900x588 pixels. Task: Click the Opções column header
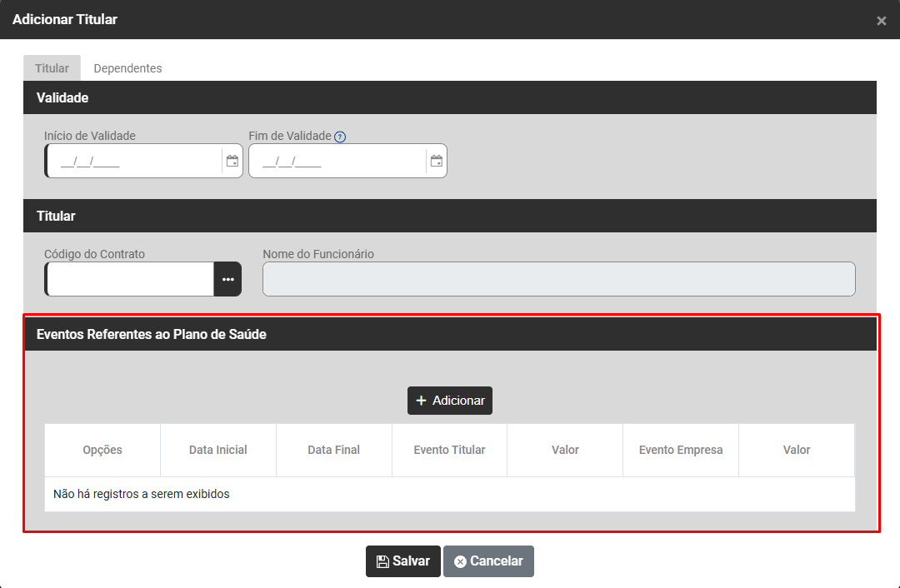[x=102, y=450]
